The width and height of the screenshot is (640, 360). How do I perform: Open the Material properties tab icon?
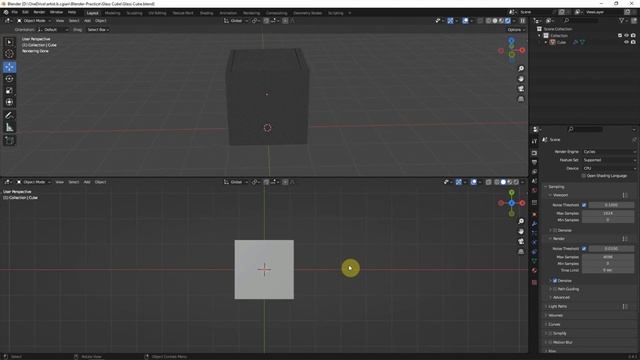pos(534,270)
